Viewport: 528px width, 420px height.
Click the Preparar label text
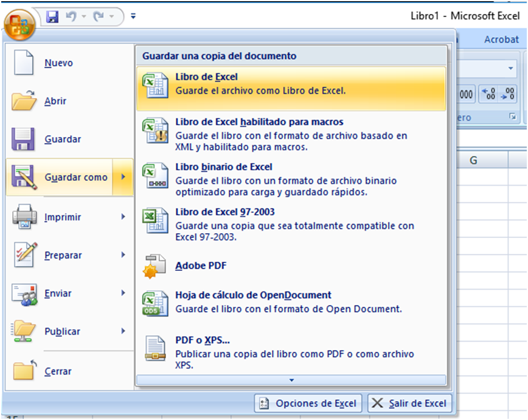pos(63,255)
